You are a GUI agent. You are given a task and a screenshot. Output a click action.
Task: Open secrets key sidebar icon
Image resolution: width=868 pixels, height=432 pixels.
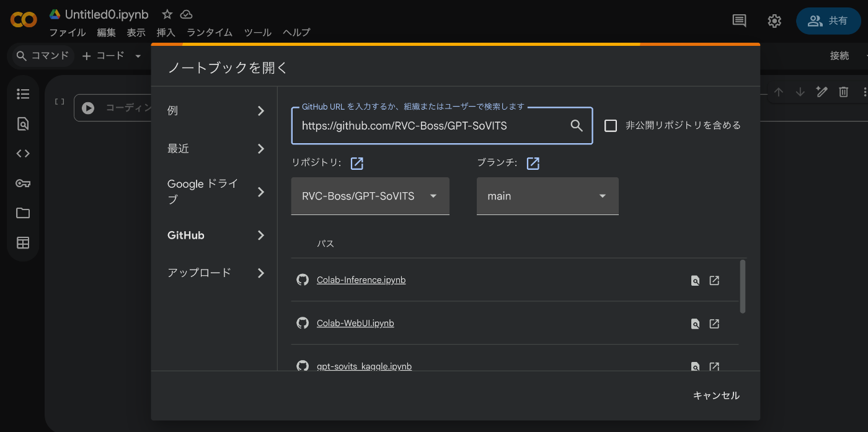click(x=23, y=183)
